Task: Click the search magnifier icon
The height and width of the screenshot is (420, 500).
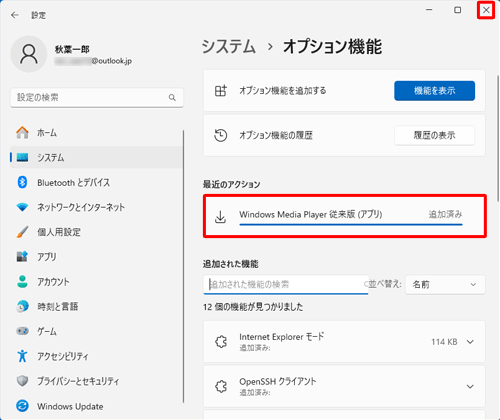Action: pos(172,97)
